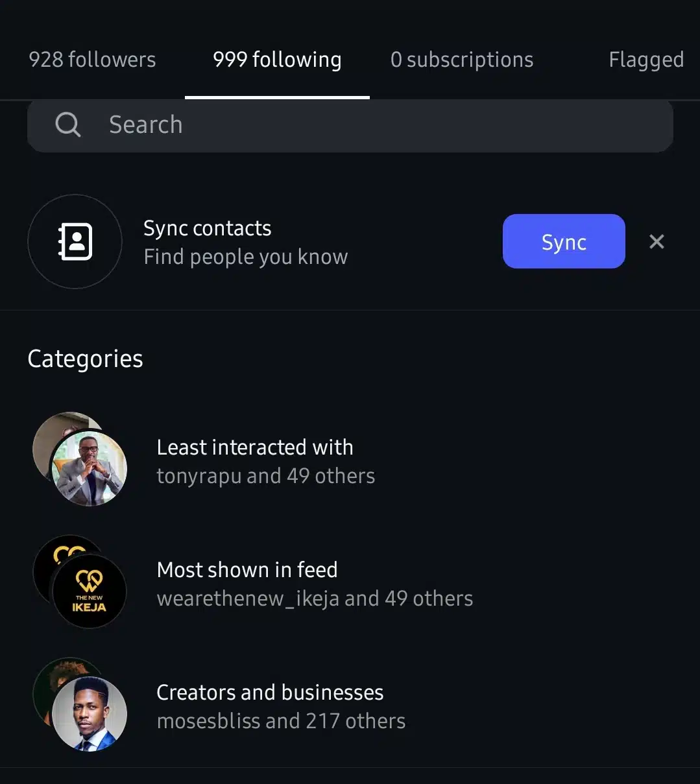700x784 pixels.
Task: Open the Sync contacts title text
Action: [x=208, y=228]
